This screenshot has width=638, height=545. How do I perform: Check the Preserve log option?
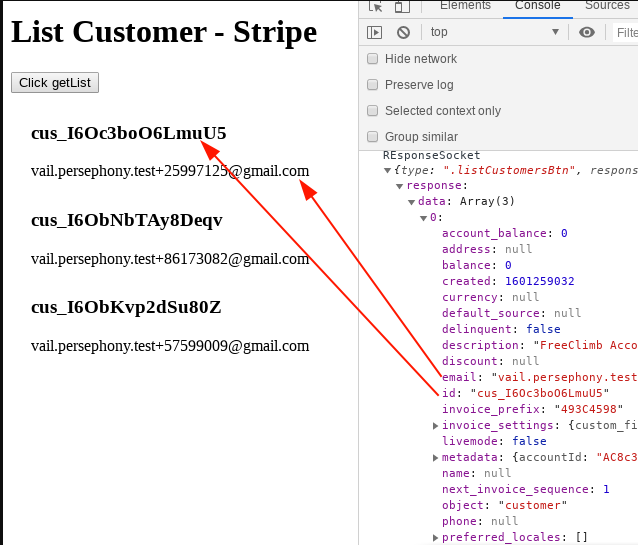tap(373, 85)
